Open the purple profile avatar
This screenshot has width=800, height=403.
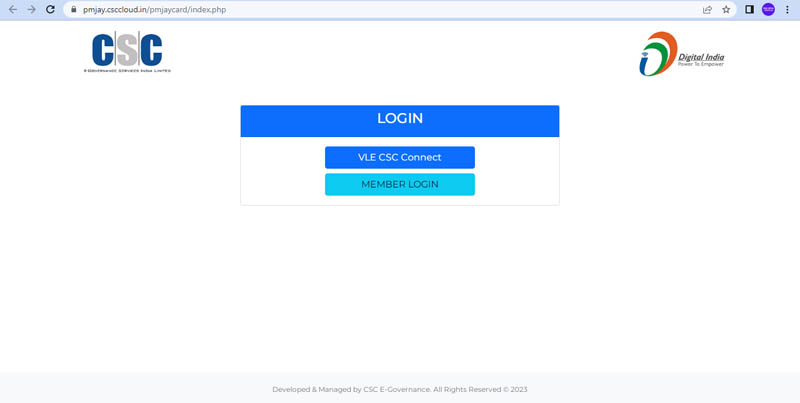point(768,10)
